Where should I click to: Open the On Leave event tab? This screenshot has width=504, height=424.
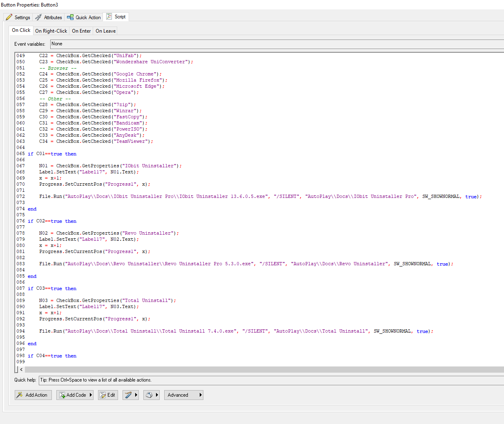105,31
